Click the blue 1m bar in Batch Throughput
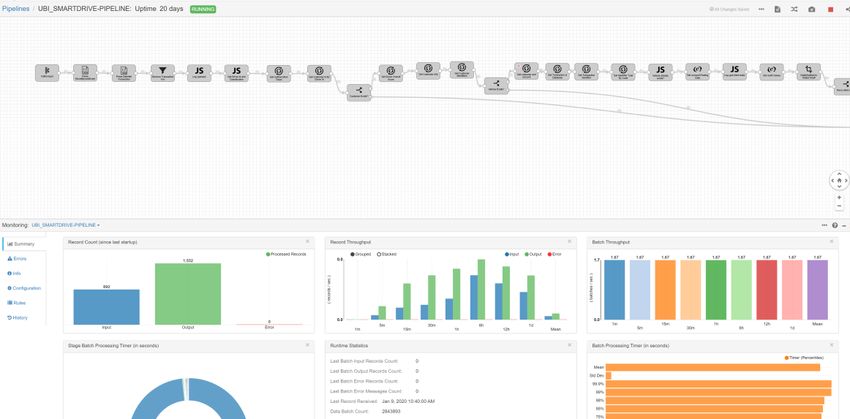 pyautogui.click(x=615, y=289)
